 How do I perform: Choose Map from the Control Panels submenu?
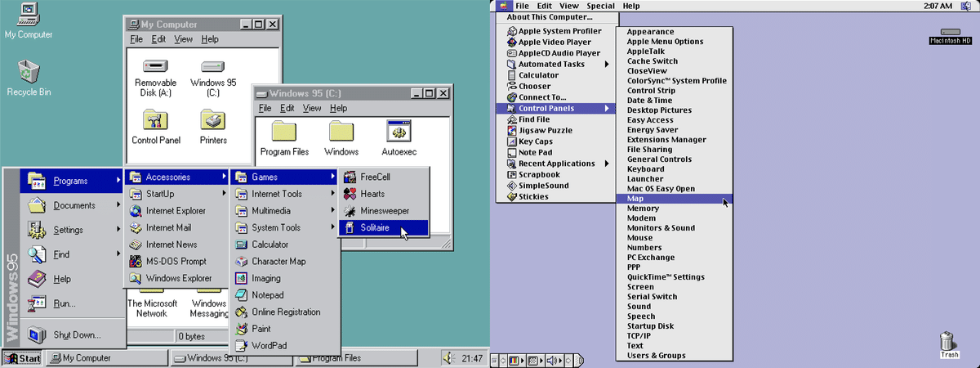(x=675, y=199)
